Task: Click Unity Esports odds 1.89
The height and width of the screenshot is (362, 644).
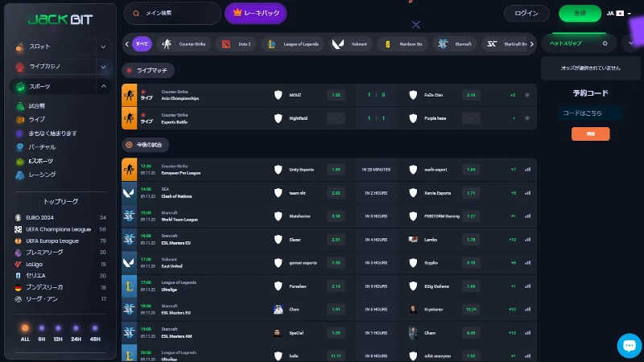Action: point(336,170)
